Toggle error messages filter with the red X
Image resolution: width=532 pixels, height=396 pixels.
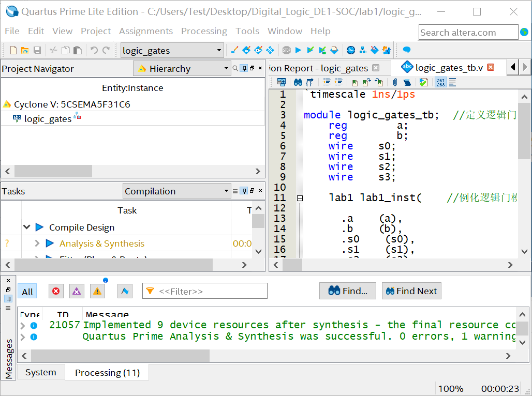[56, 291]
